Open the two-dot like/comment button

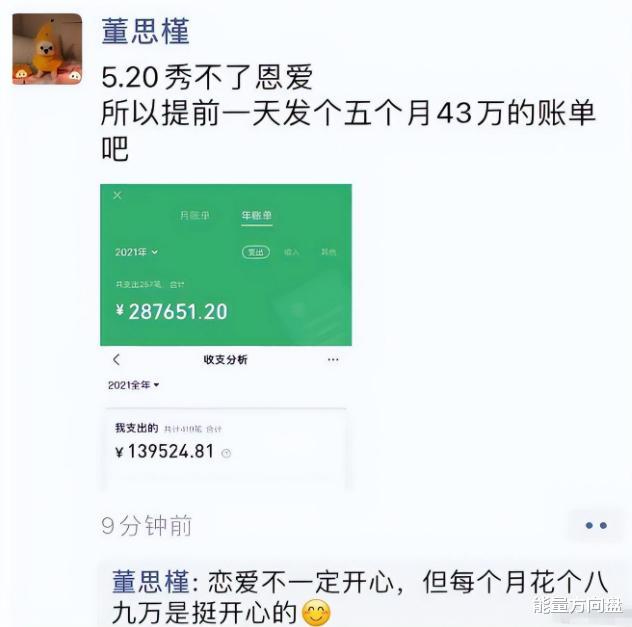596,525
